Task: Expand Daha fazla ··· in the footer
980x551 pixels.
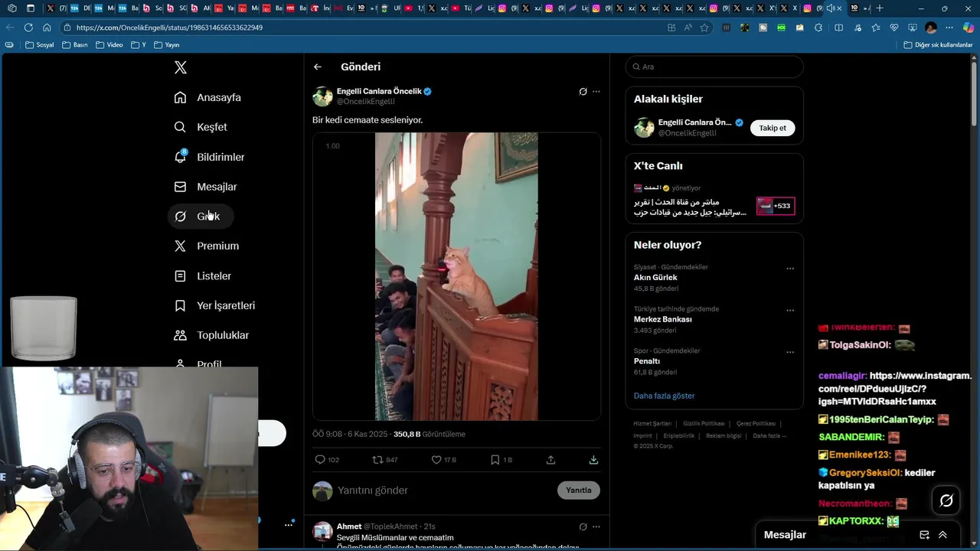Action: (x=769, y=435)
